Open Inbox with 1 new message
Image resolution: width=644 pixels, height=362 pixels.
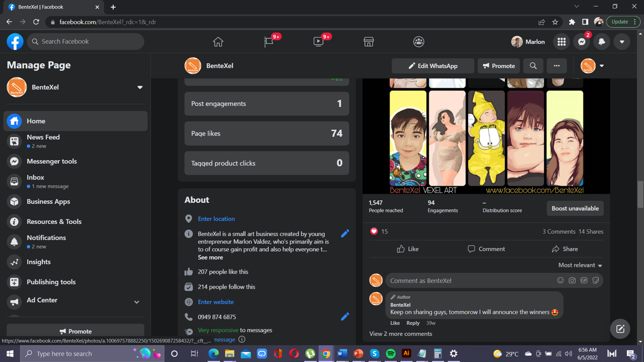tap(76, 182)
